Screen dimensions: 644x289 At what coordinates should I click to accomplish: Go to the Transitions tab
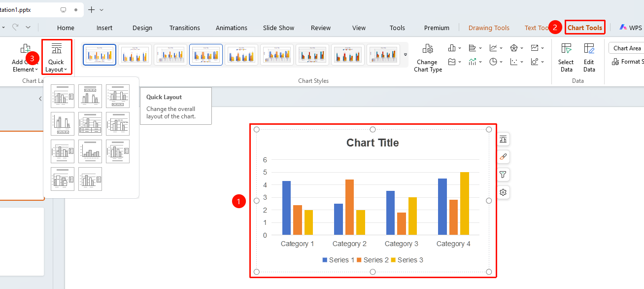pyautogui.click(x=185, y=28)
